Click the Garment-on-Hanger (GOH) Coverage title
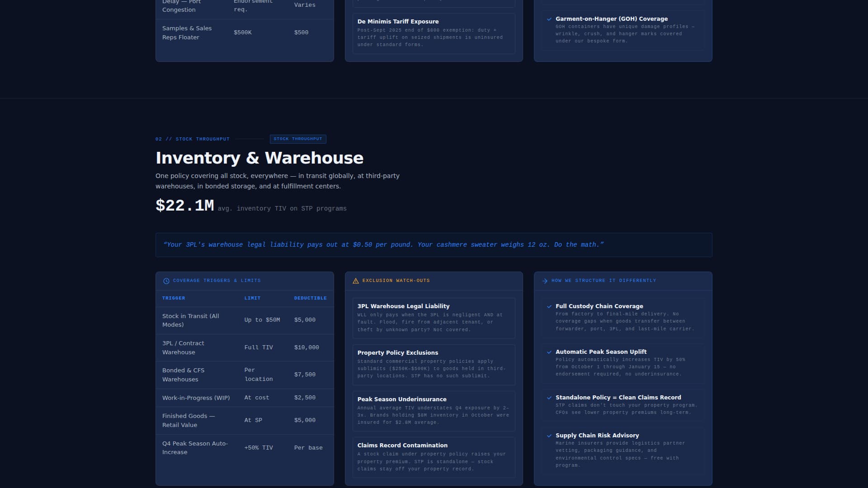Image resolution: width=868 pixels, height=488 pixels. pyautogui.click(x=611, y=19)
